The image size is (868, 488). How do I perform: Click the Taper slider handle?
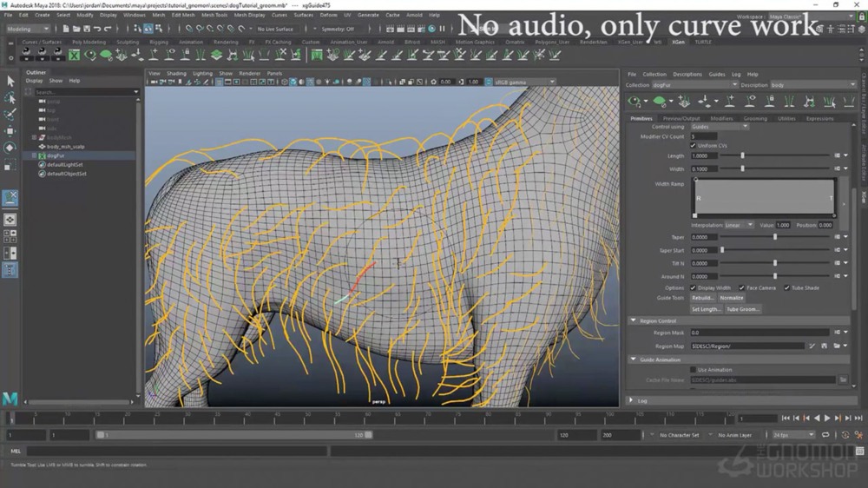coord(775,237)
